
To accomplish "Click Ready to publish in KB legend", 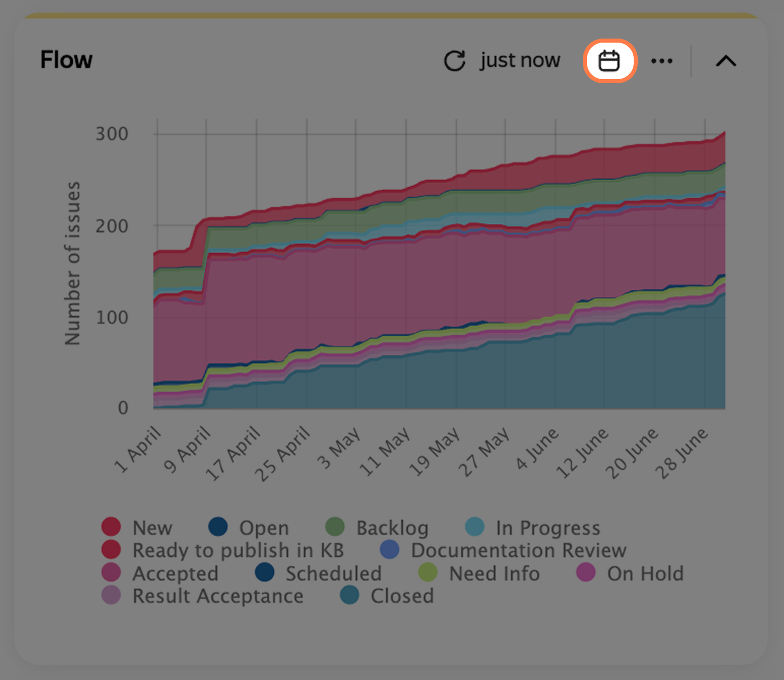I will point(223,550).
